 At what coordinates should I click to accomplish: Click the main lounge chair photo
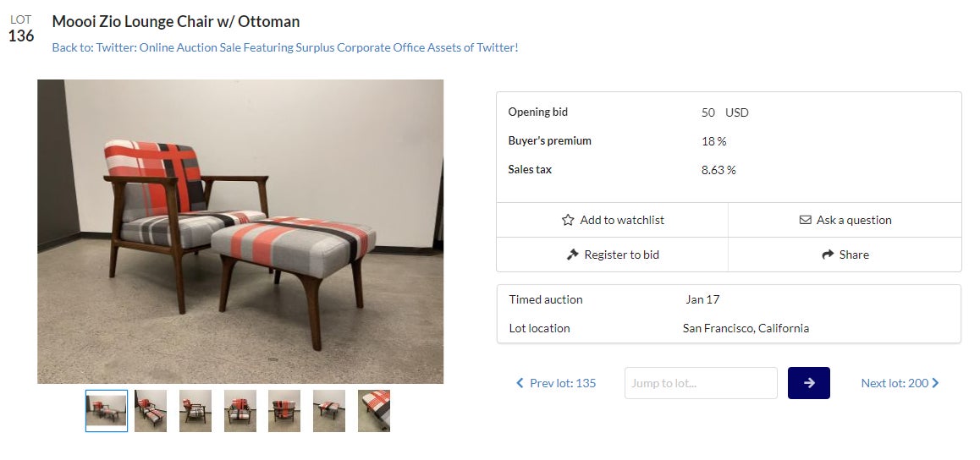(240, 232)
